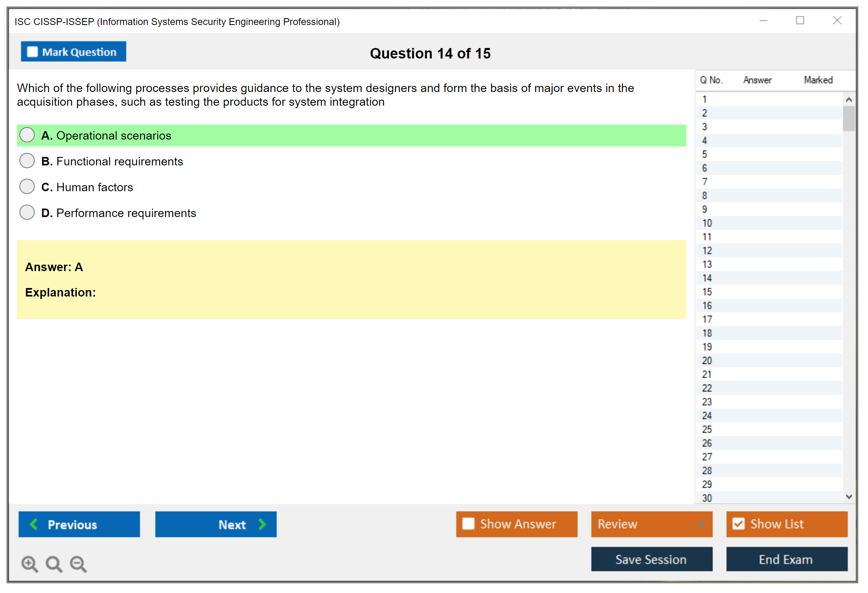Click the green right arrow on Next

(262, 524)
